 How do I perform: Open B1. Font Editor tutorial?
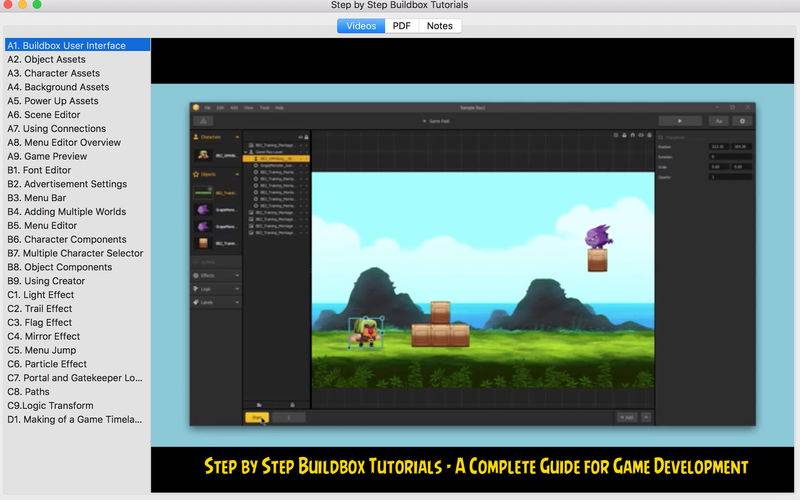coord(78,170)
